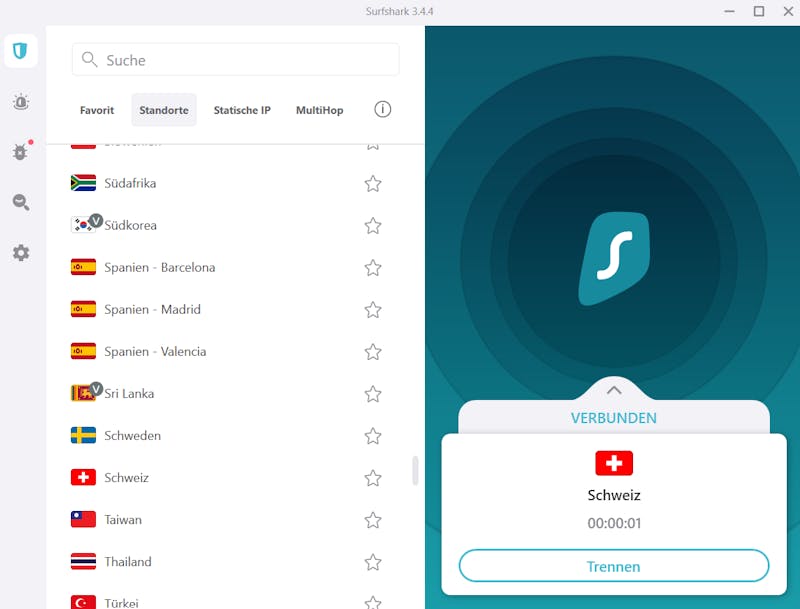Click the VERBUNDEN status label
The image size is (800, 609).
pyautogui.click(x=614, y=418)
